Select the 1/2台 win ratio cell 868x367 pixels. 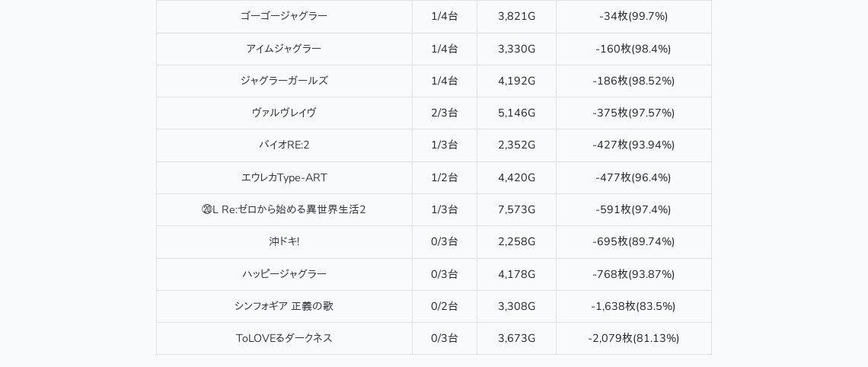coord(445,177)
